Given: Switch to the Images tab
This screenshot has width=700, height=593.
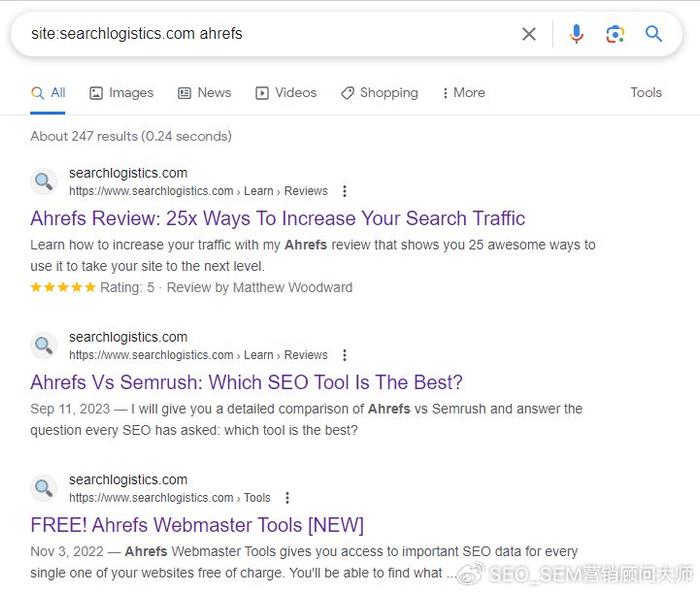Looking at the screenshot, I should point(121,92).
